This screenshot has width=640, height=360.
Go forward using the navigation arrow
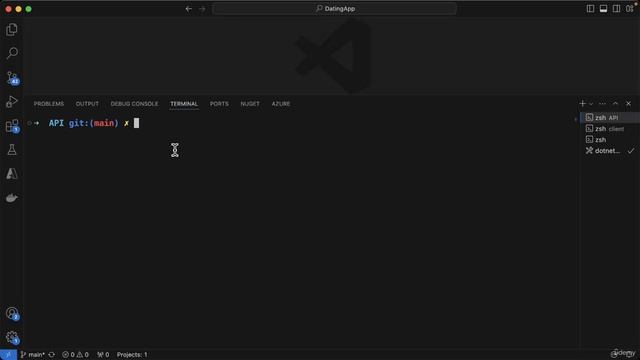click(202, 9)
